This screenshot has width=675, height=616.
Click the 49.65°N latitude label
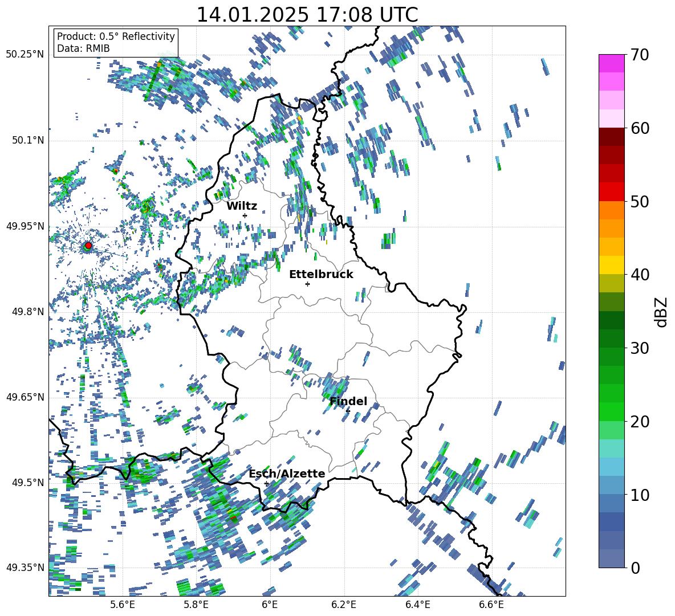pos(25,397)
